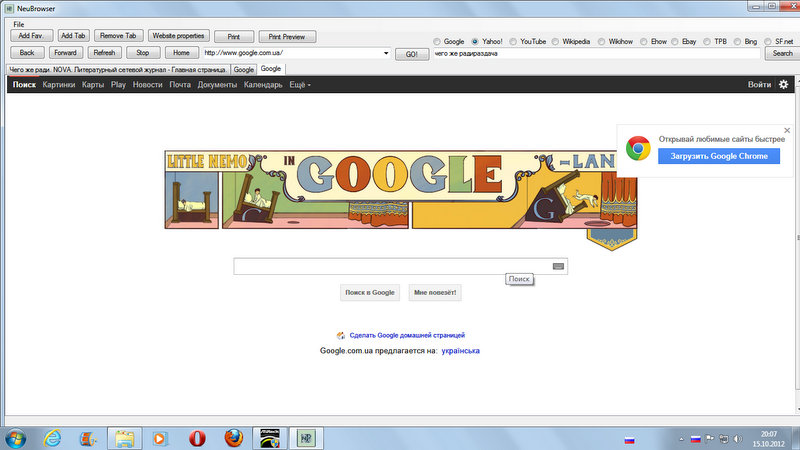Click the volume icon in system tray

(738, 439)
